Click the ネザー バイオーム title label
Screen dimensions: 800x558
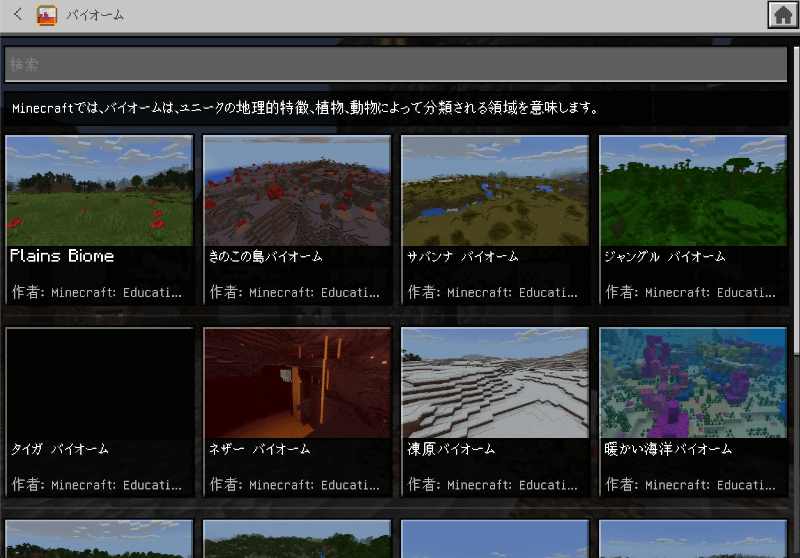point(259,449)
